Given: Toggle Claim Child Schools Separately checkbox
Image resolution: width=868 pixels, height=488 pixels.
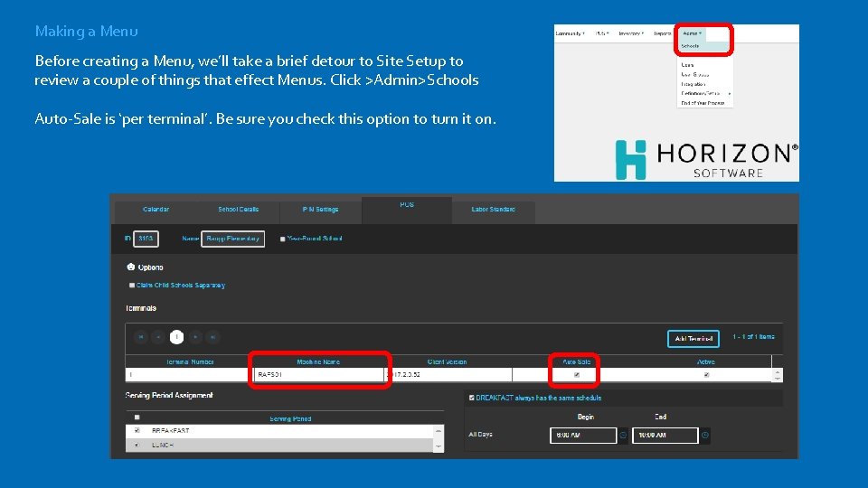Looking at the screenshot, I should point(132,286).
